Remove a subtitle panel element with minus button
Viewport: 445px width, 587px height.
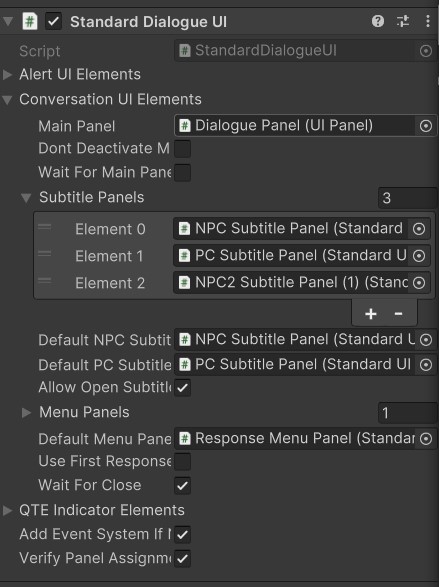(x=399, y=313)
